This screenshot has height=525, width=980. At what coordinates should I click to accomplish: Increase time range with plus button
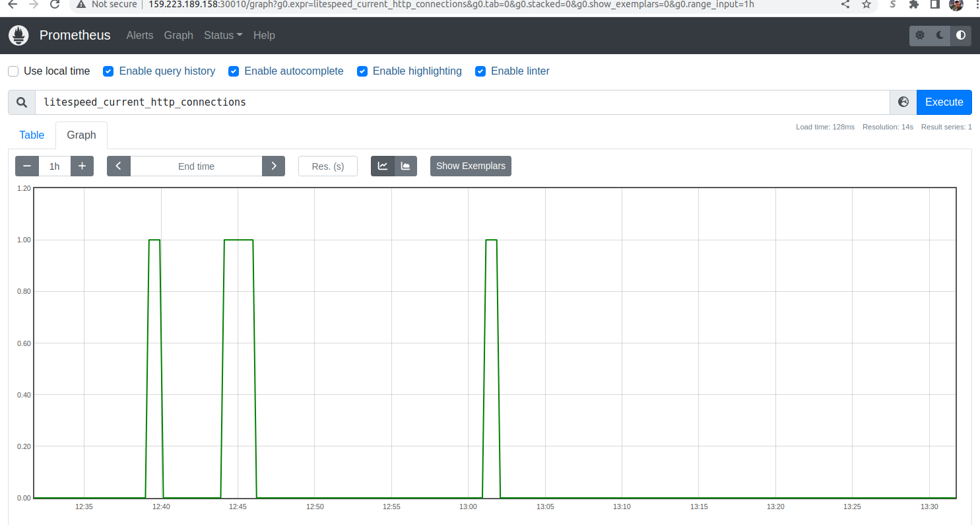click(x=82, y=166)
